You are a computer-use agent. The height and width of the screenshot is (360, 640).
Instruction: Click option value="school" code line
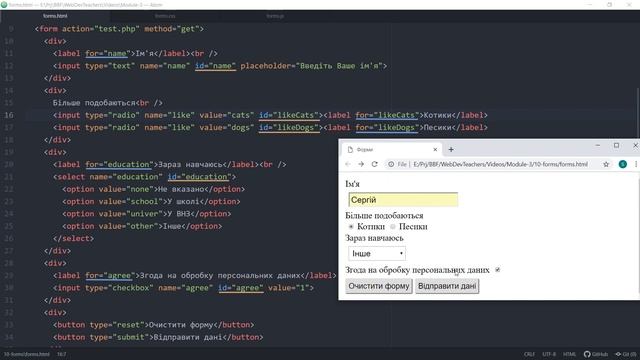151,202
